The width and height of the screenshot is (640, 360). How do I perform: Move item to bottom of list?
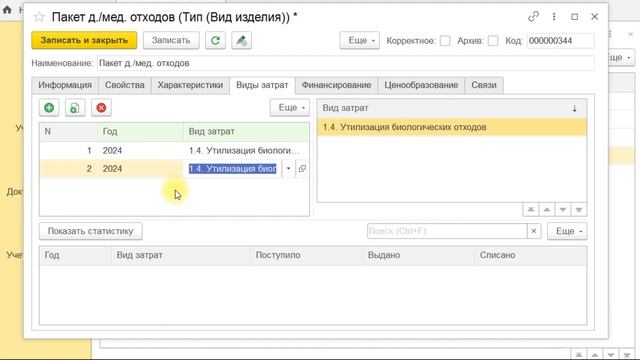[579, 210]
